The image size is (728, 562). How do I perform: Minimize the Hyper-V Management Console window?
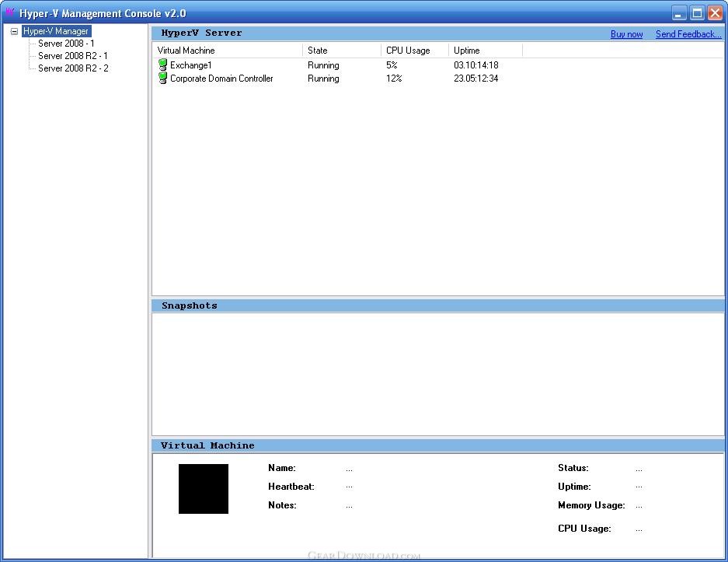679,13
